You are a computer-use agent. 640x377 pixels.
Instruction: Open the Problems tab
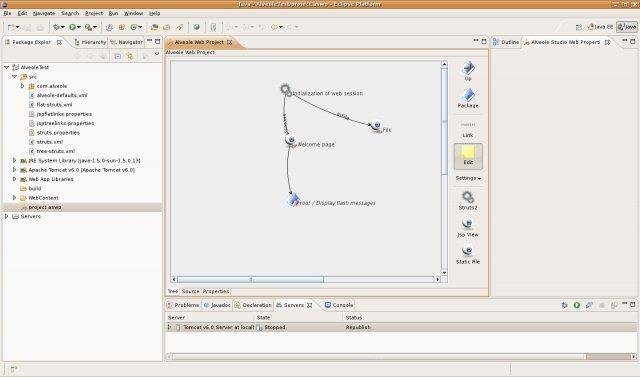point(183,305)
